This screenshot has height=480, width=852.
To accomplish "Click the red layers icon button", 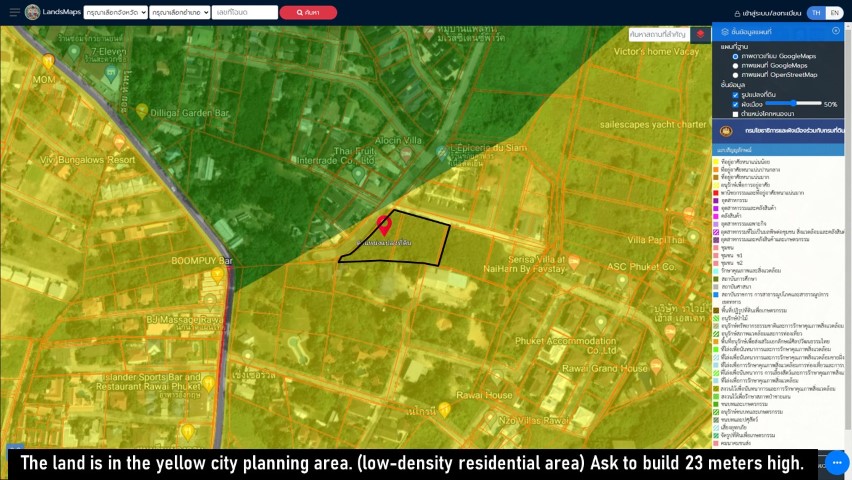I will pos(700,34).
